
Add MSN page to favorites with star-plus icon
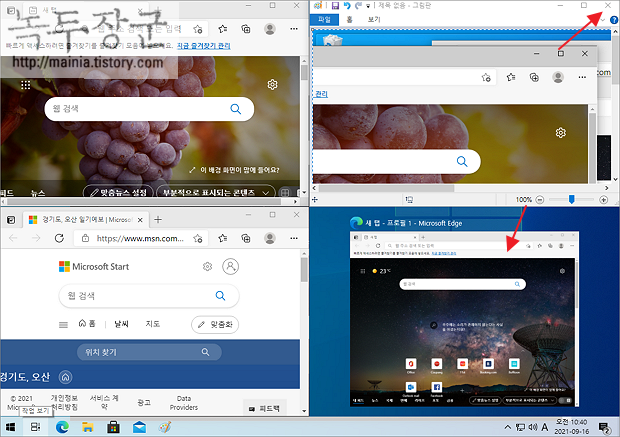click(198, 238)
